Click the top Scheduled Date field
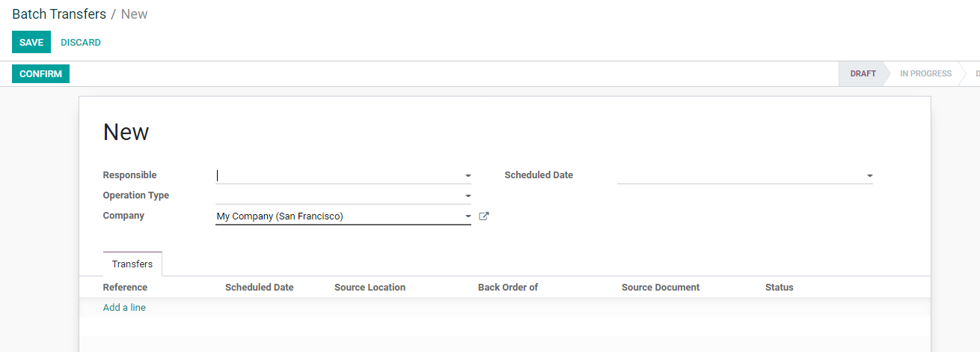Viewport: 980px width, 352px height. click(739, 175)
